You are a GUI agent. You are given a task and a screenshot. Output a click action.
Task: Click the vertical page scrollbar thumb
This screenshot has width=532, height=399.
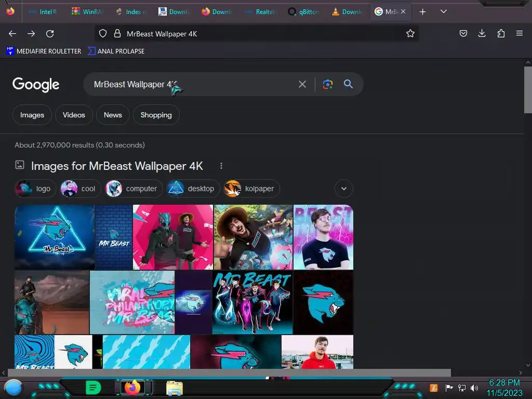[528, 89]
